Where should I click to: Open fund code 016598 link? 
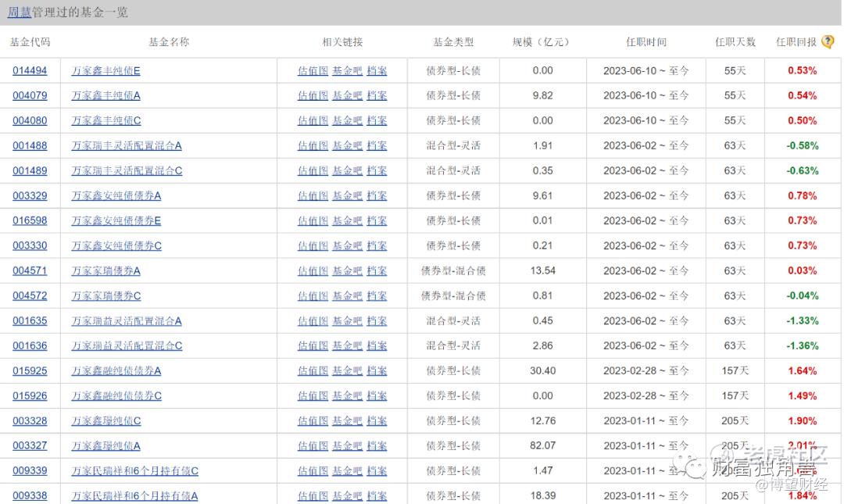tap(30, 221)
